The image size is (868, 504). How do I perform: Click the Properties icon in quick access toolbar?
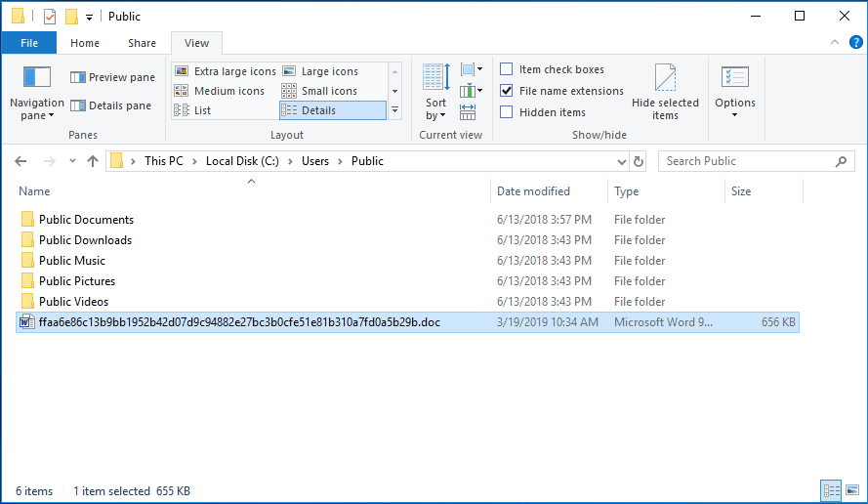coord(50,17)
